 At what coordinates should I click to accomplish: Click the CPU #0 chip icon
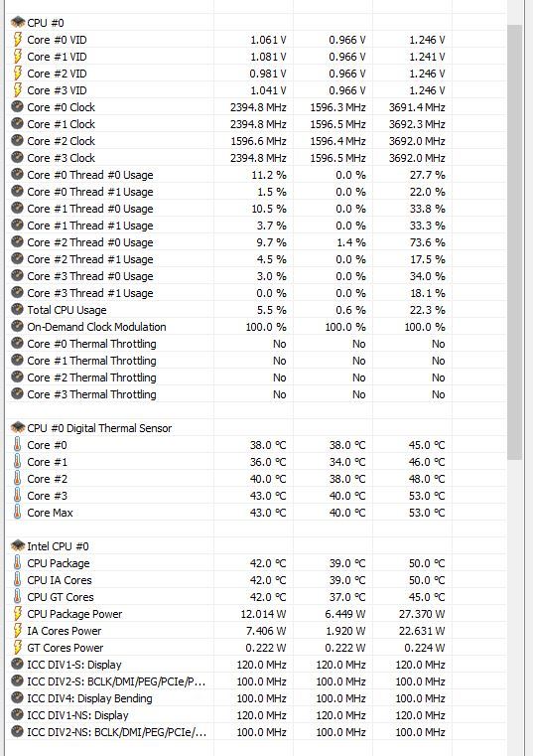point(18,22)
